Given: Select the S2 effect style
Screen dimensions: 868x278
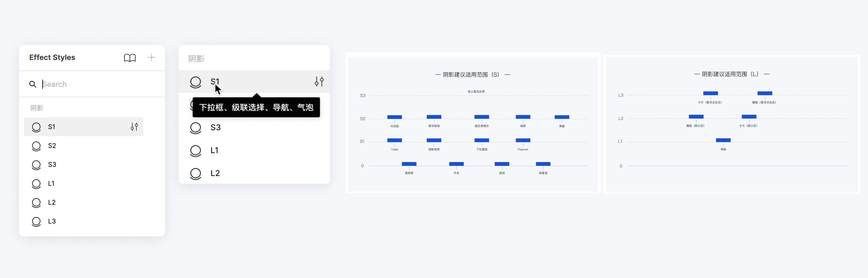Looking at the screenshot, I should pyautogui.click(x=52, y=146).
